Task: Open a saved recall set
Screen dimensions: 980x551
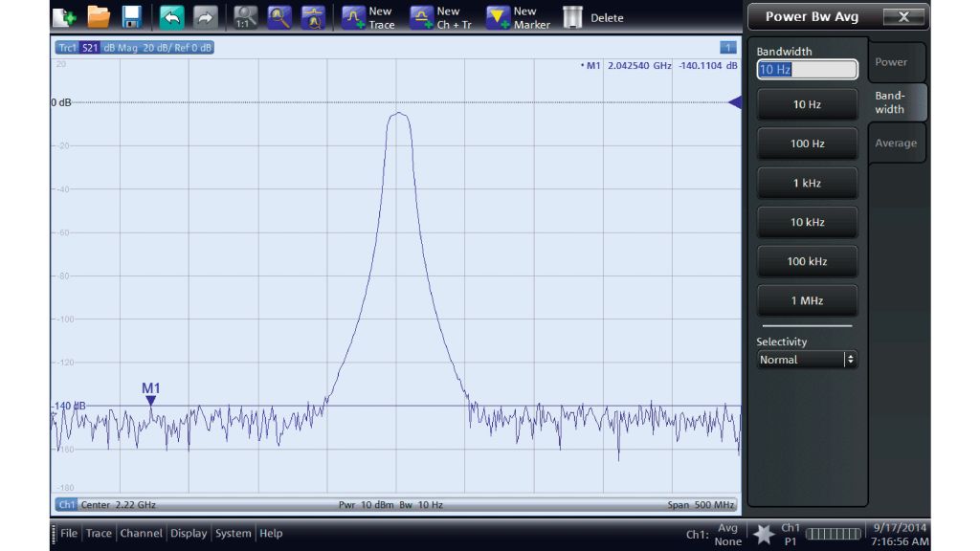Action: [97, 16]
